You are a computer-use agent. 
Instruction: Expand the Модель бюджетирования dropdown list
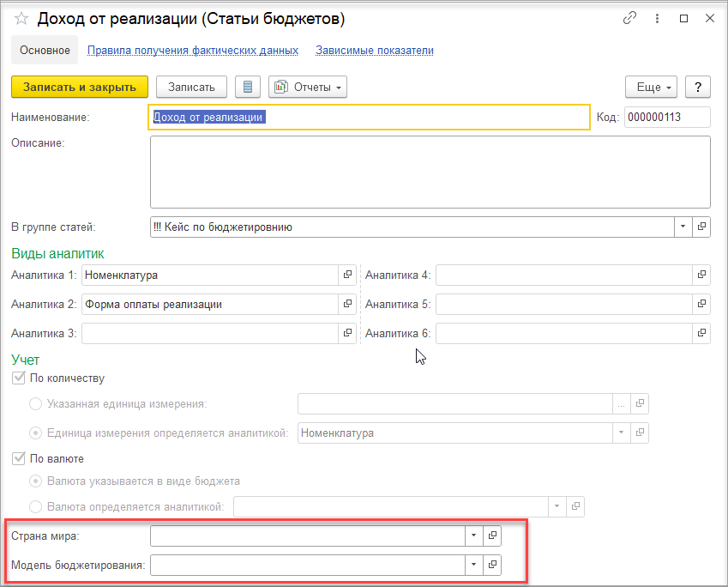(x=473, y=565)
